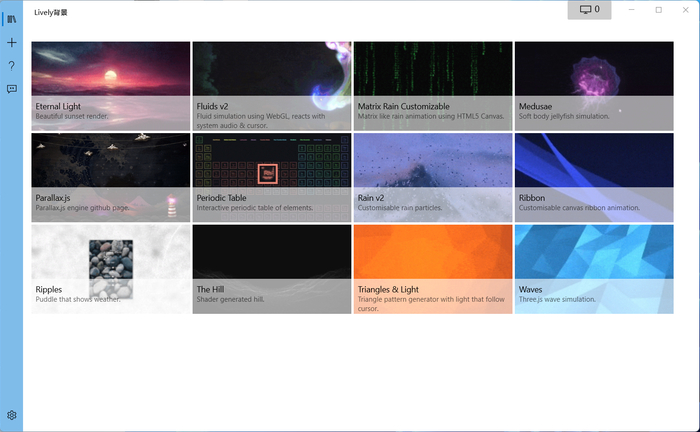Select the Parallax.js wallpaper tile

(x=111, y=177)
